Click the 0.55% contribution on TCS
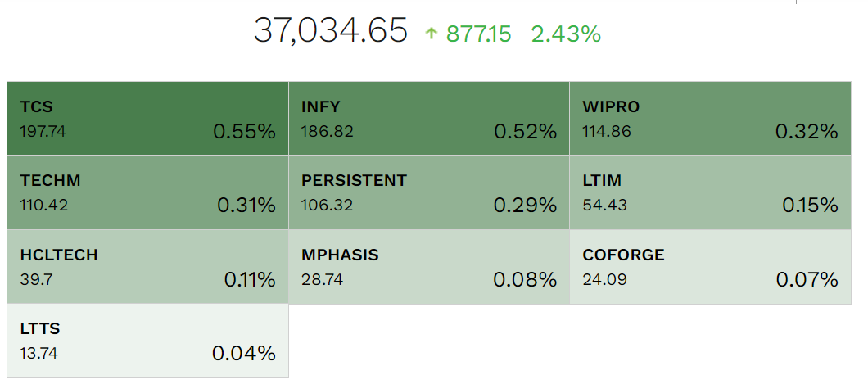 pos(244,131)
